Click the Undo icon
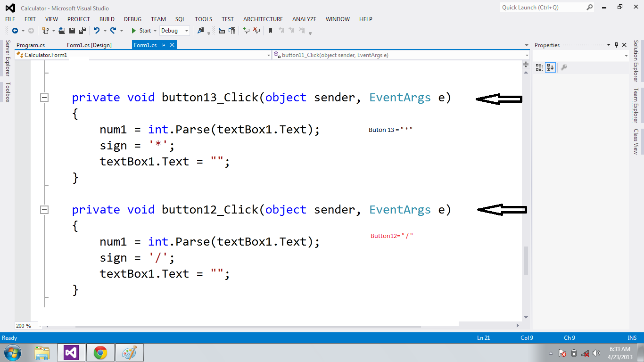The width and height of the screenshot is (644, 362). [x=96, y=31]
